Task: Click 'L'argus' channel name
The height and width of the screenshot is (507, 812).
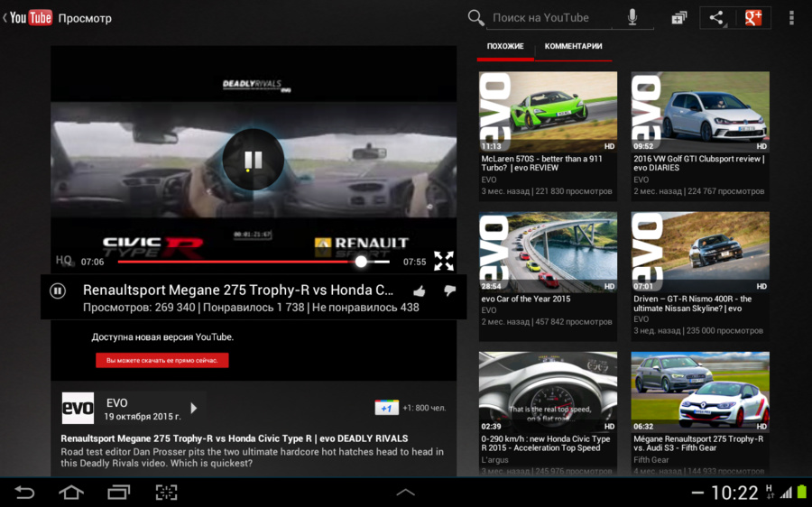Action: coord(494,460)
